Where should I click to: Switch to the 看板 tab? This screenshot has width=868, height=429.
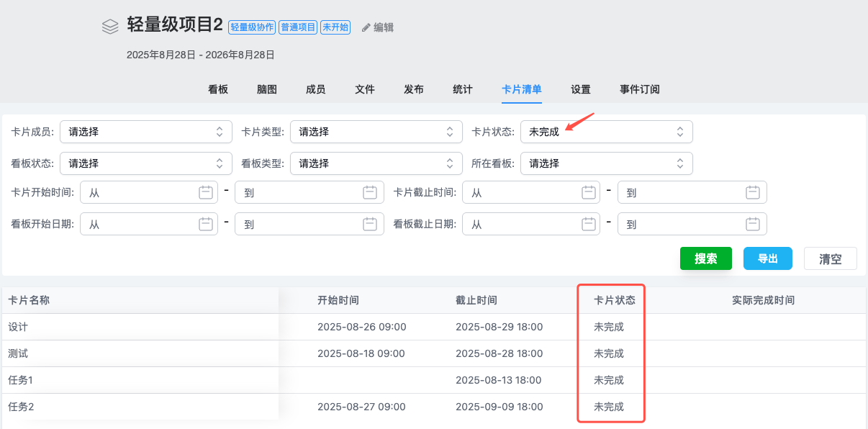[218, 89]
